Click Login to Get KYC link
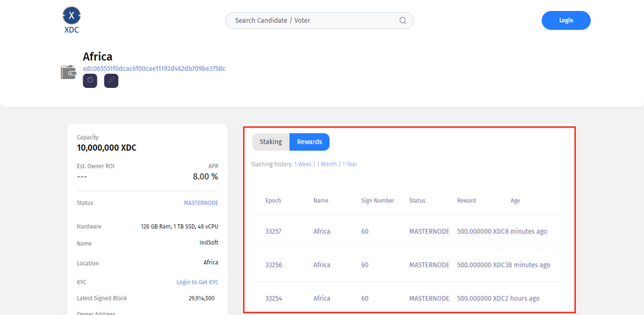This screenshot has height=315, width=644. click(x=197, y=282)
